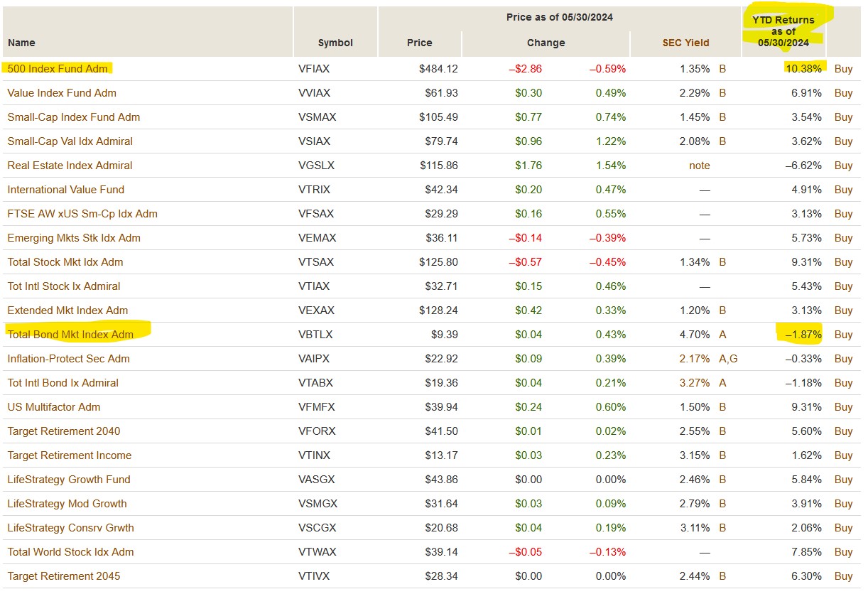Viewport: 868px width, 594px height.
Task: Click Buy for the VTABX row
Action: click(843, 383)
